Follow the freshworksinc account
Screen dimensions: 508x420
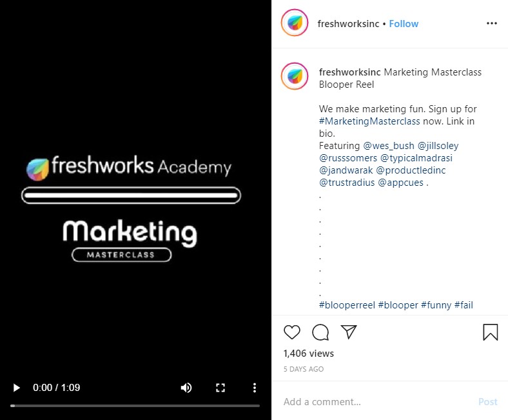pos(404,24)
